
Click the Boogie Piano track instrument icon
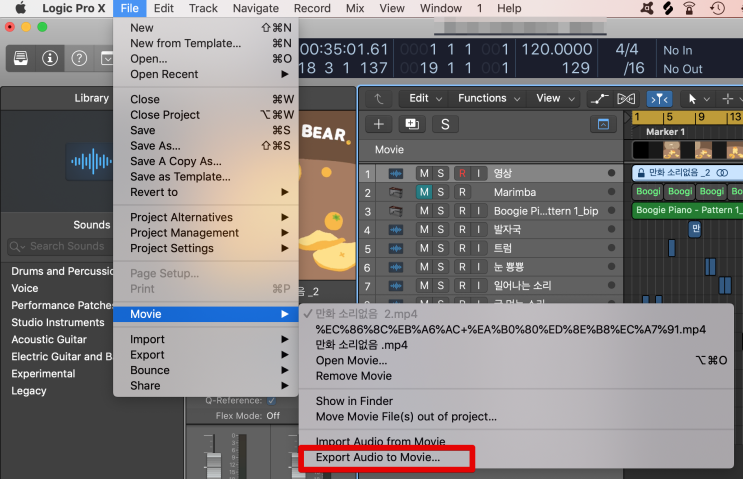coord(396,211)
